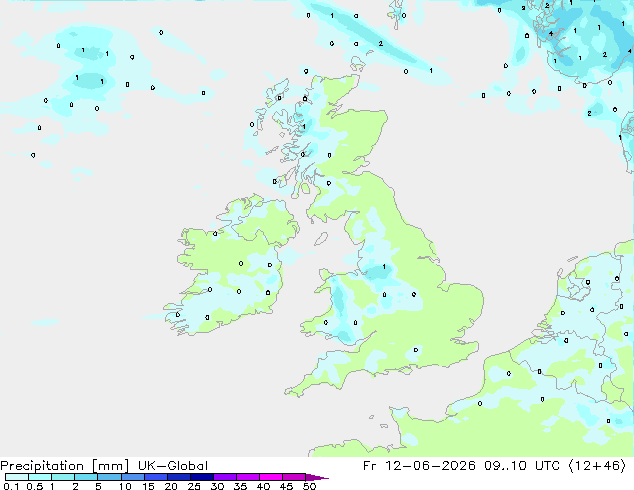This screenshot has height=490, width=634.
Task: Select the 2–5 mm legend color swatch
Action: [x=86, y=477]
